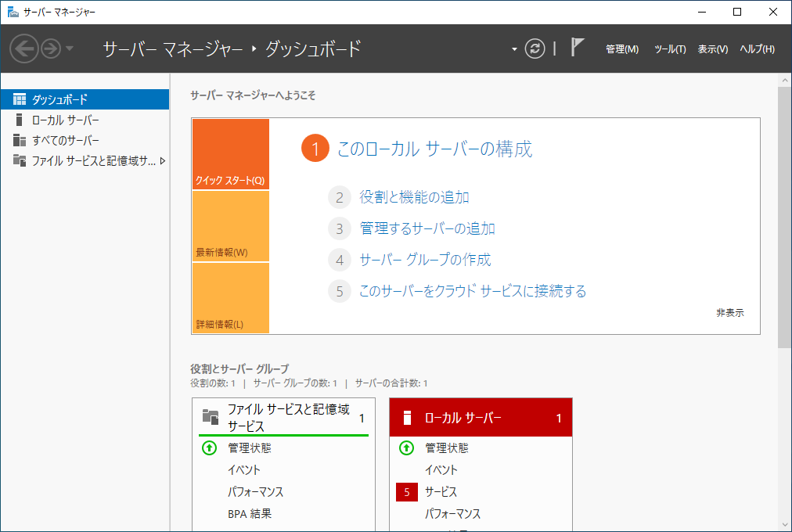Screen dimensions: 792x532
Task: Open the 表示(V) dropdown menu
Action: click(x=712, y=49)
